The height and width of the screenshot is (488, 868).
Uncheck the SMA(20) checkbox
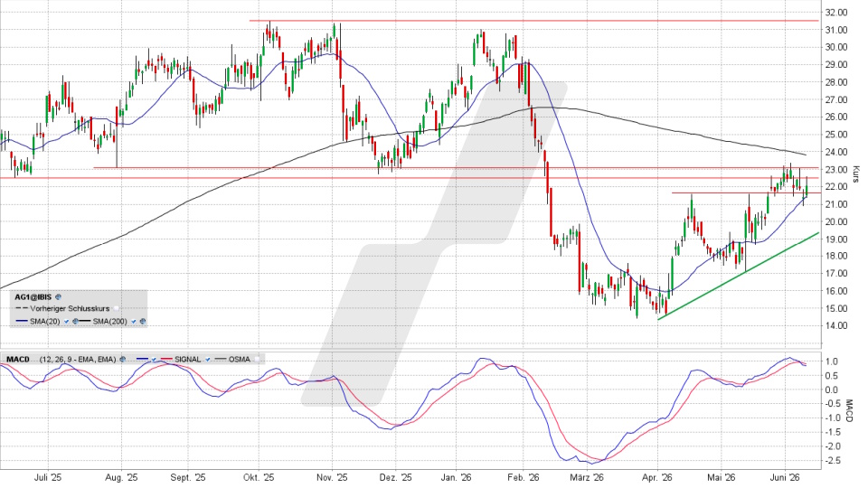(66, 322)
